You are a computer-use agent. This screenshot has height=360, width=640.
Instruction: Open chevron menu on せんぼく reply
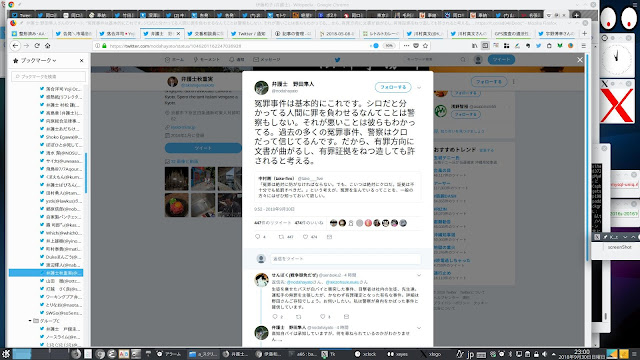pyautogui.click(x=419, y=276)
